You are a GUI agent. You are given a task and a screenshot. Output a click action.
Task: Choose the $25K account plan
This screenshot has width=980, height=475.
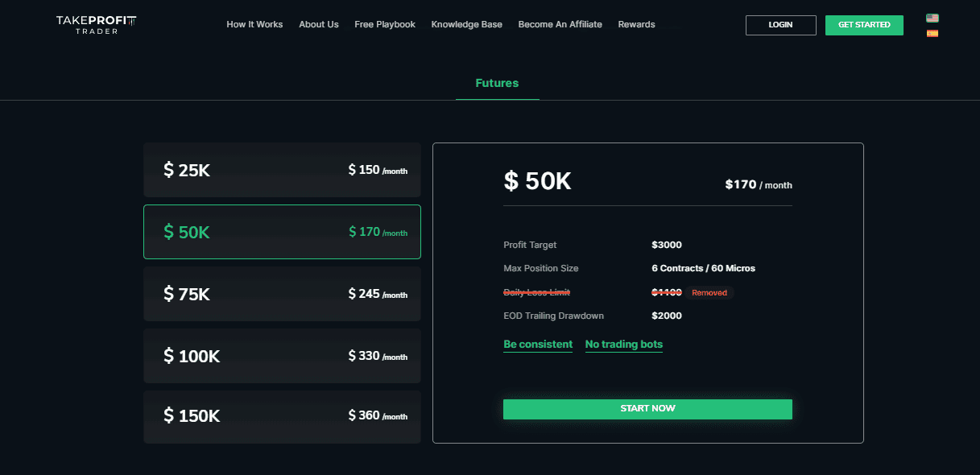click(282, 170)
